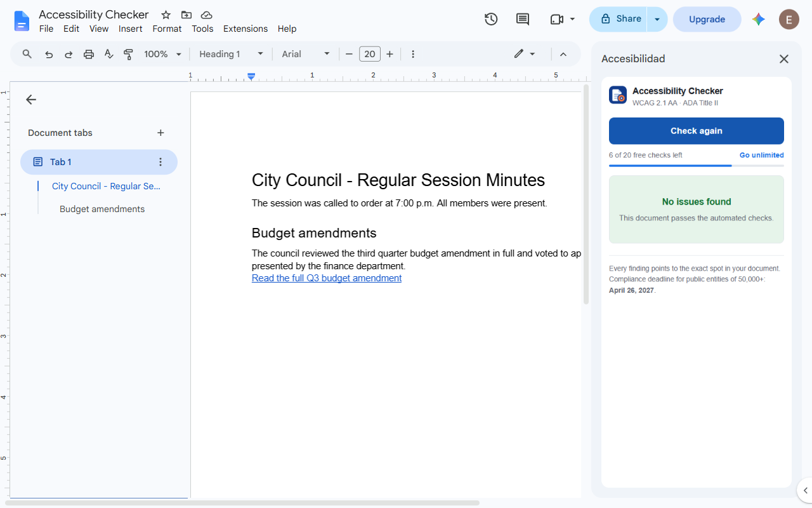The height and width of the screenshot is (508, 812).
Task: Open the Help menu
Action: 287,29
